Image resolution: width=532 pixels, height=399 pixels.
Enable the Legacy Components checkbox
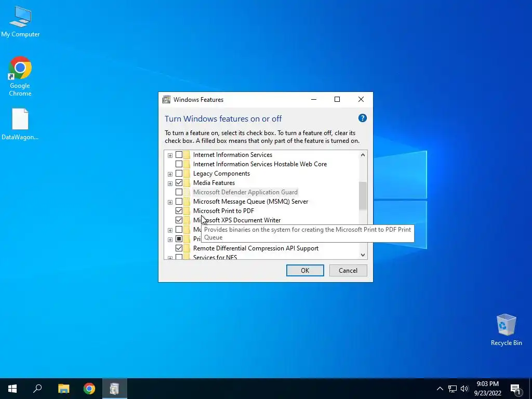coord(179,174)
